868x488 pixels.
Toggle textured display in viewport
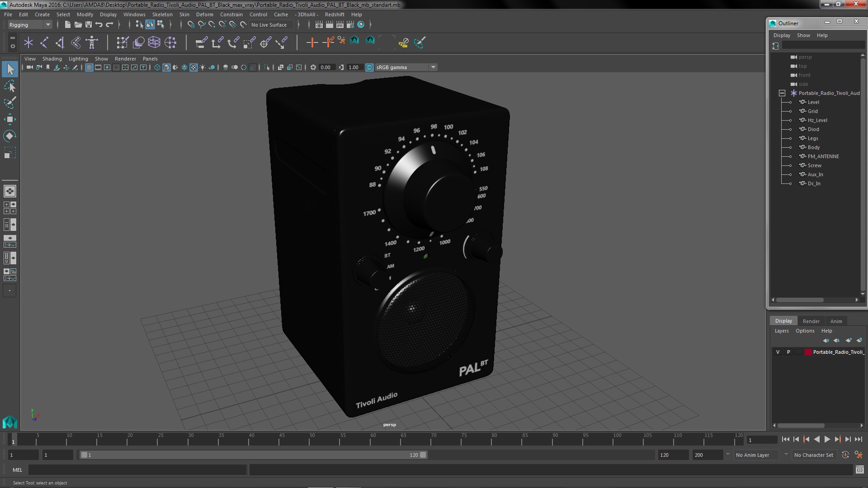click(x=193, y=67)
